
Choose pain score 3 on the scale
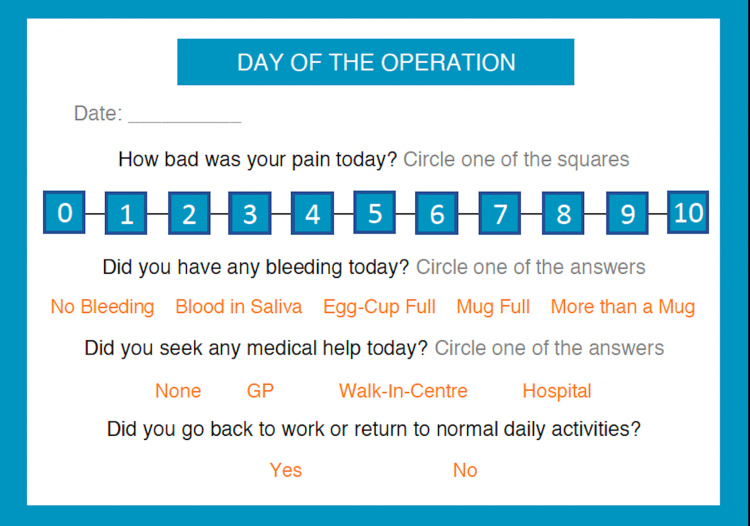pyautogui.click(x=250, y=213)
